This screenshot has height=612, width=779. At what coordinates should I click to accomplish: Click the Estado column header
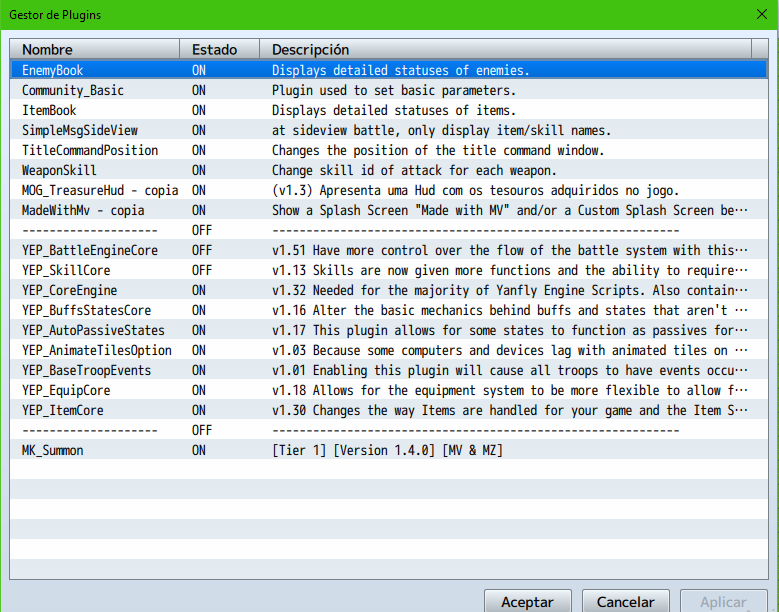[x=220, y=49]
